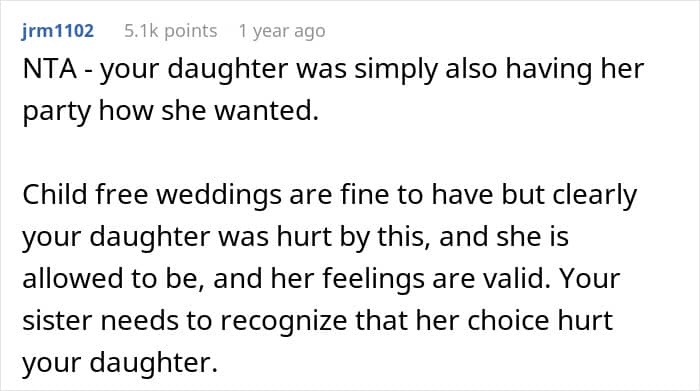The height and width of the screenshot is (391, 700).
Task: Click the word 'wanted' ending first paragraph
Action: tap(266, 110)
